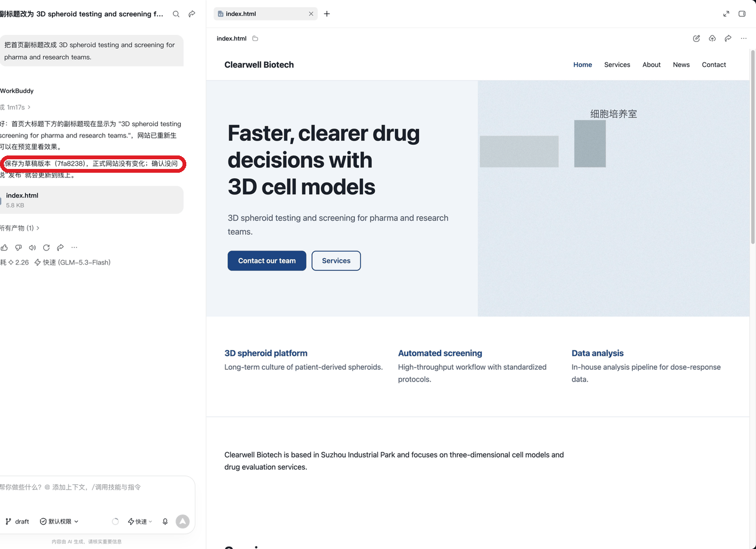The height and width of the screenshot is (549, 756).
Task: Read the reply aloud with the speaker icon
Action: tap(32, 248)
